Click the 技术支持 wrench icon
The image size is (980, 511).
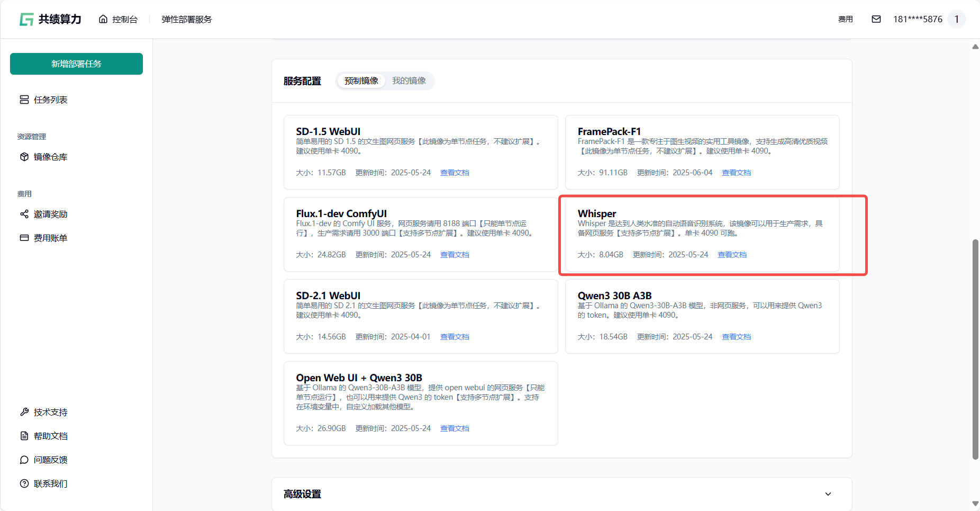(24, 413)
